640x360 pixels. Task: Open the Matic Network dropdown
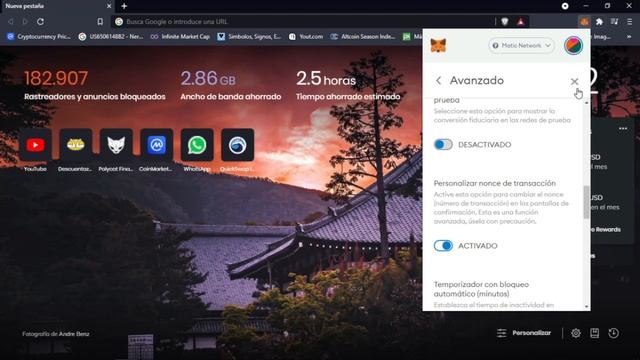(x=522, y=45)
